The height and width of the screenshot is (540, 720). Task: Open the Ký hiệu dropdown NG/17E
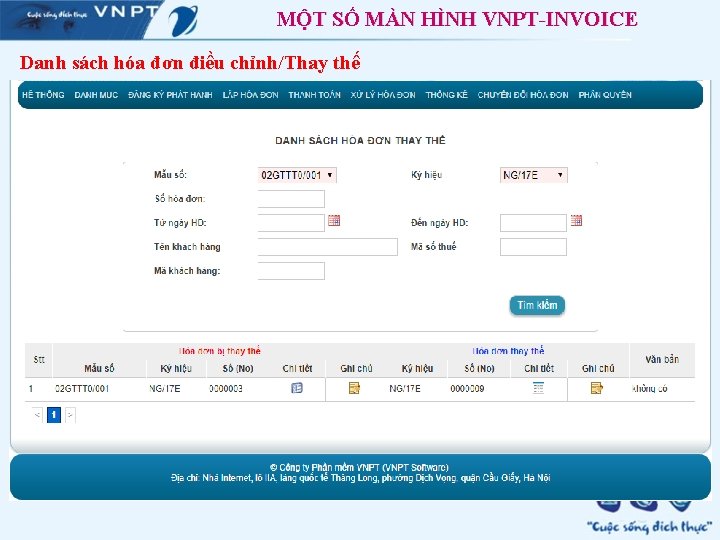click(x=534, y=175)
